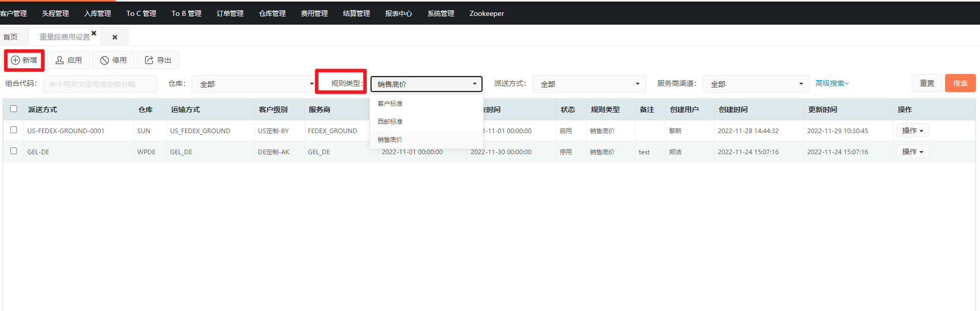This screenshot has width=980, height=311.
Task: Open the 派送方式 dropdown
Action: pos(588,84)
